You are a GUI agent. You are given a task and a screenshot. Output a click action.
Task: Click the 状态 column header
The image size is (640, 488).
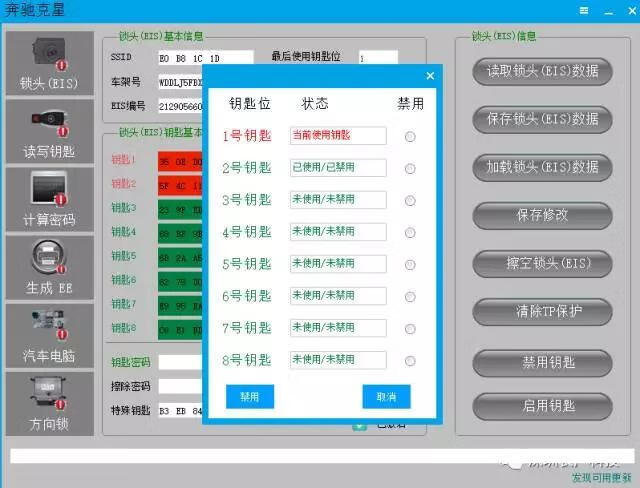tap(315, 104)
